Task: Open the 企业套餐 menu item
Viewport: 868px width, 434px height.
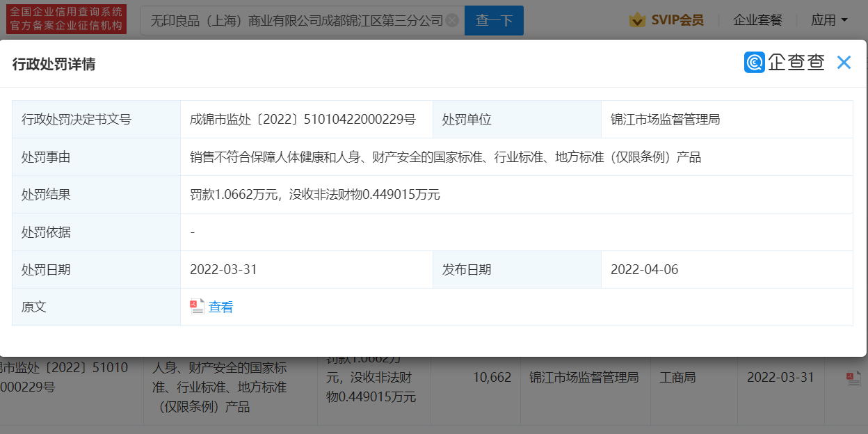Action: tap(757, 20)
